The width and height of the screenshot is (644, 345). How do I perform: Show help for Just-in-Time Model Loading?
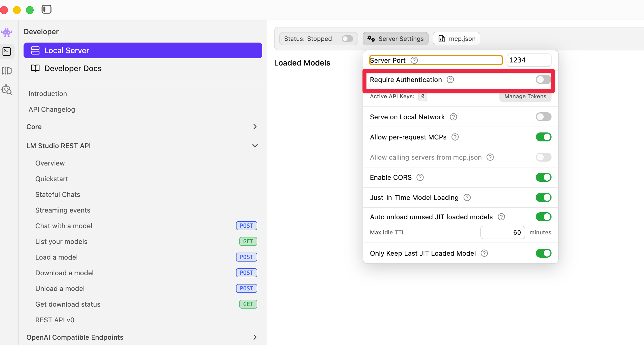coord(467,197)
